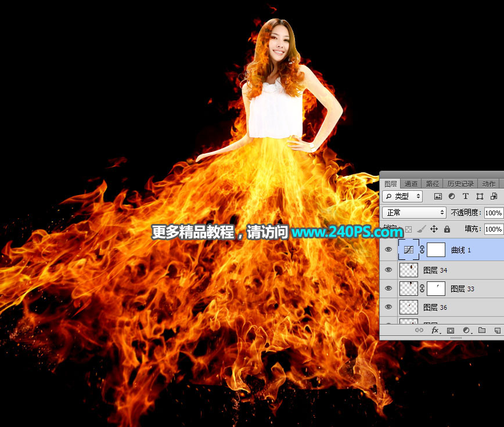Create a new group folder icon
This screenshot has width=504, height=427.
pyautogui.click(x=482, y=330)
